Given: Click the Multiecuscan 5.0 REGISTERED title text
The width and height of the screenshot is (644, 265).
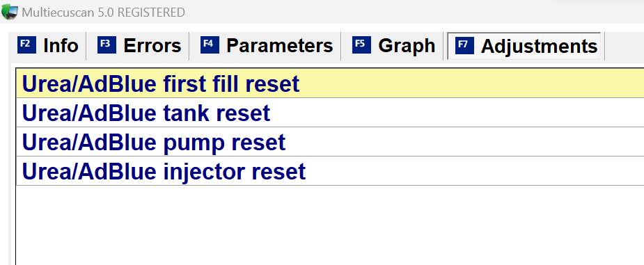Looking at the screenshot, I should pyautogui.click(x=103, y=13).
